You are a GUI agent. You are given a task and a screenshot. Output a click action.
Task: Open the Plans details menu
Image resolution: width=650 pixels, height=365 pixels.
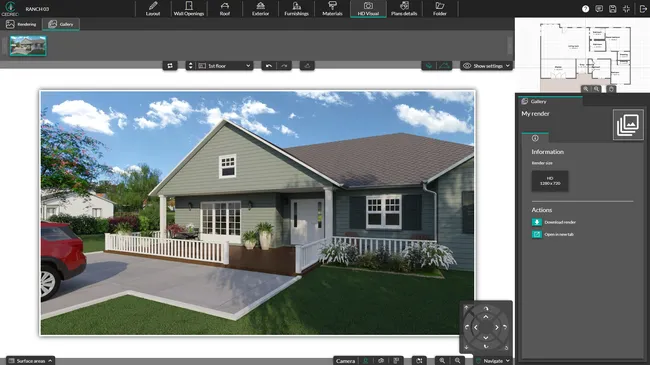(x=404, y=9)
